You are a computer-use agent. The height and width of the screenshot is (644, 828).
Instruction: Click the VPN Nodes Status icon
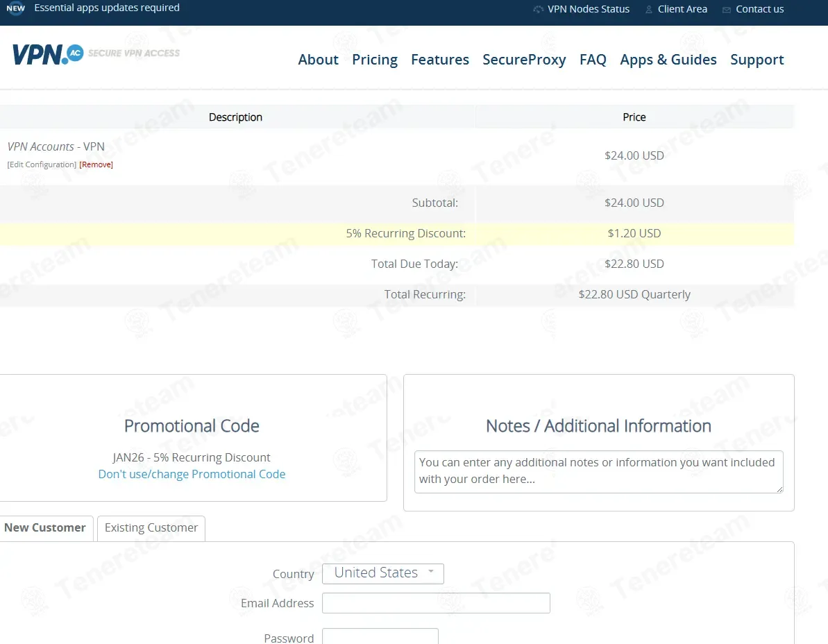pyautogui.click(x=538, y=10)
